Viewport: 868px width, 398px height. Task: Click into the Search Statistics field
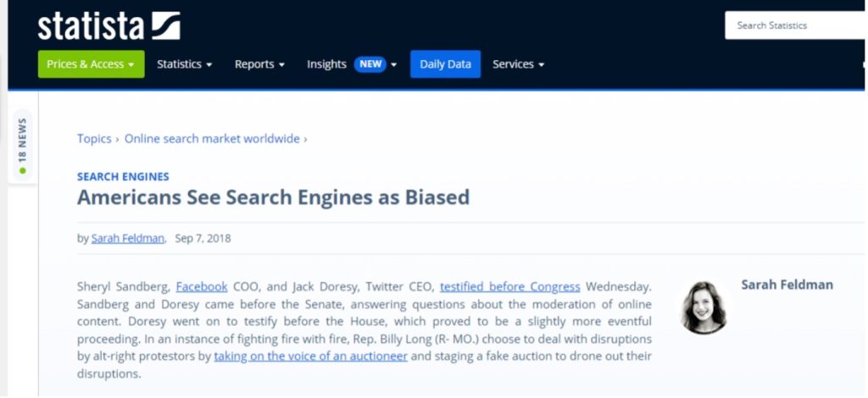pos(796,25)
